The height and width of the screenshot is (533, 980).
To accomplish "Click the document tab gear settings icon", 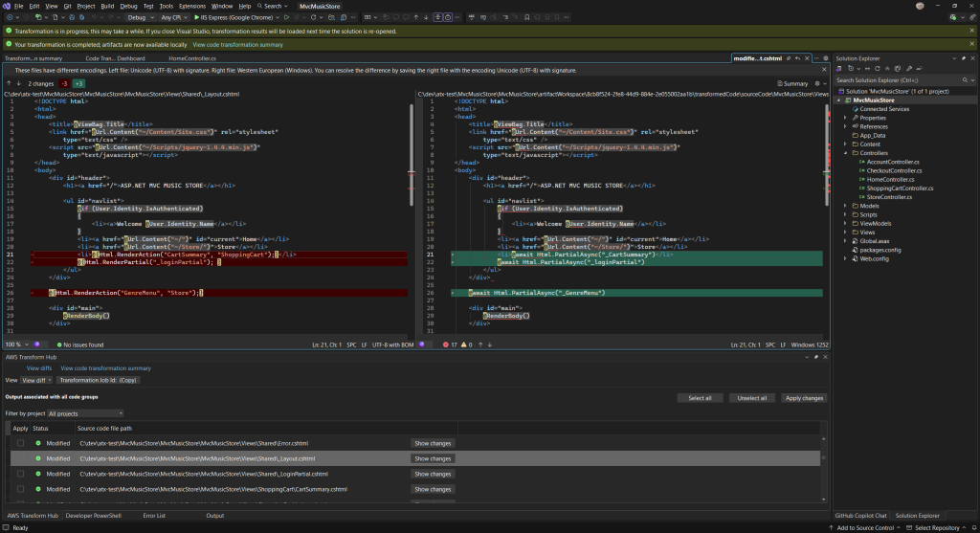I will 826,58.
